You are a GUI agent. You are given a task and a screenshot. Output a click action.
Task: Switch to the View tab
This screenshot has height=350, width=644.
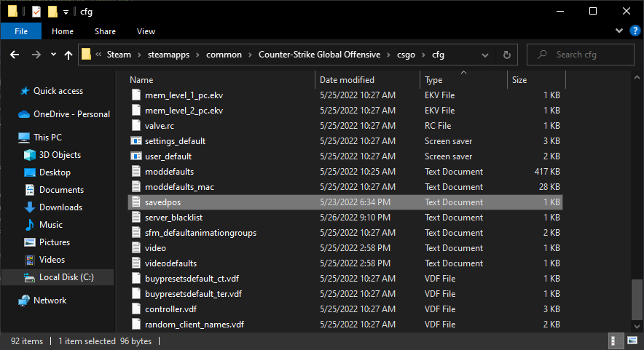point(146,31)
